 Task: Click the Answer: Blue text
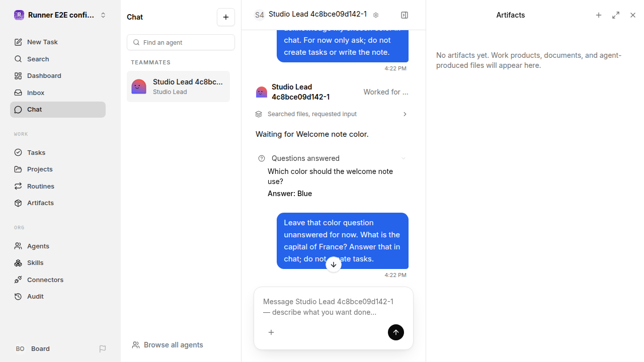point(290,194)
